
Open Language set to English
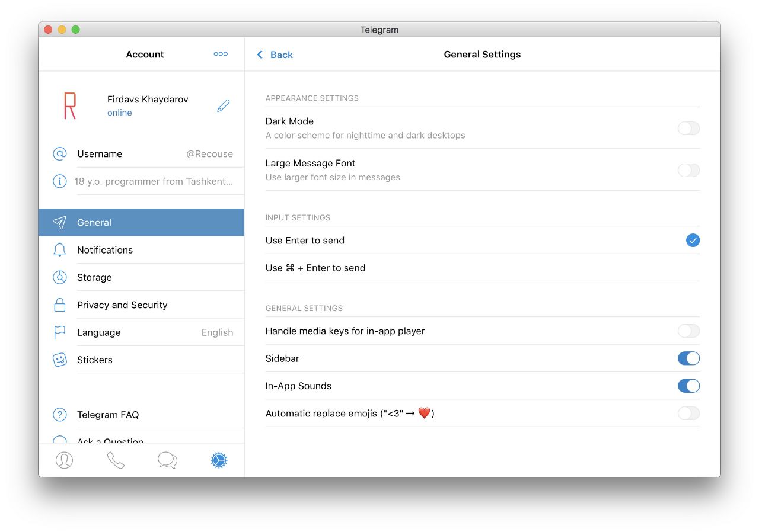click(x=141, y=332)
